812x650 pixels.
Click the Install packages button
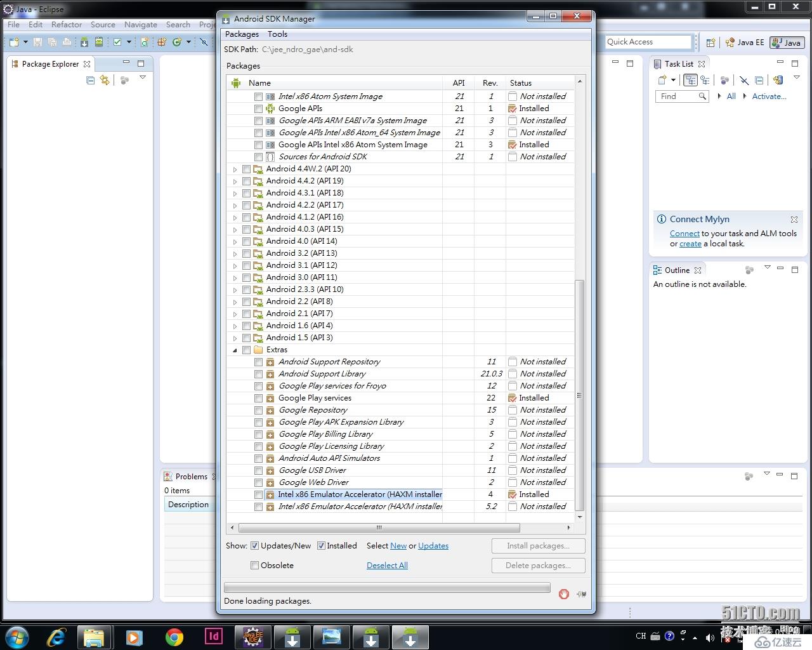538,546
